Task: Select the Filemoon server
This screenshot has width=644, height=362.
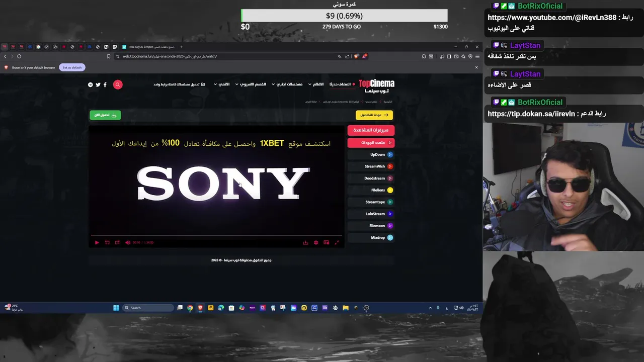Action: [x=371, y=226]
